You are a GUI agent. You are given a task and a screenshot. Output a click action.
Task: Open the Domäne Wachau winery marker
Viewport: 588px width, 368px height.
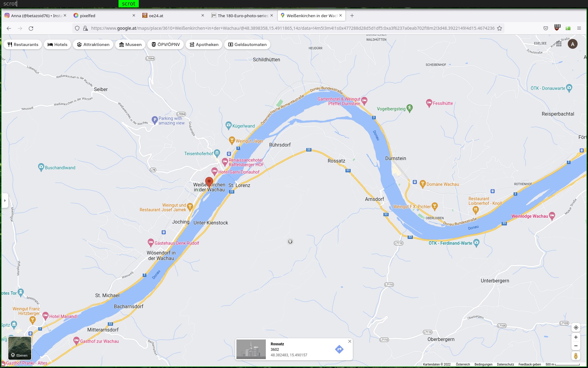(x=423, y=184)
